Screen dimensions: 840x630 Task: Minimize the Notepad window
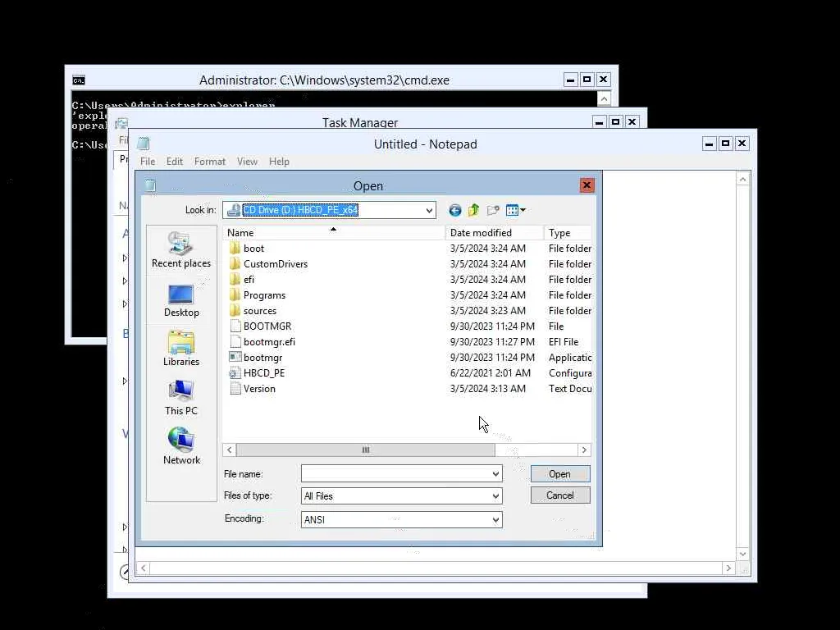point(710,144)
